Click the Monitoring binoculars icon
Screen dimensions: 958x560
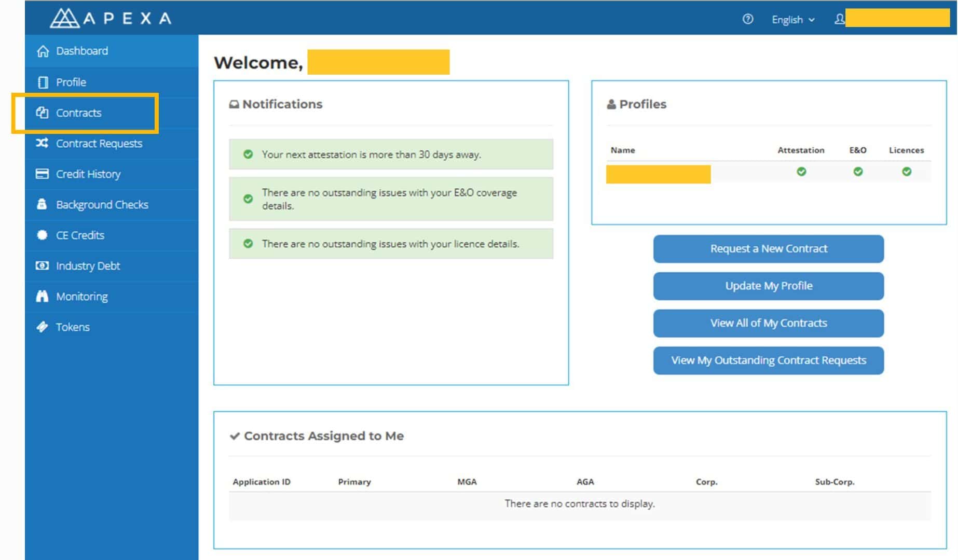[x=42, y=296]
